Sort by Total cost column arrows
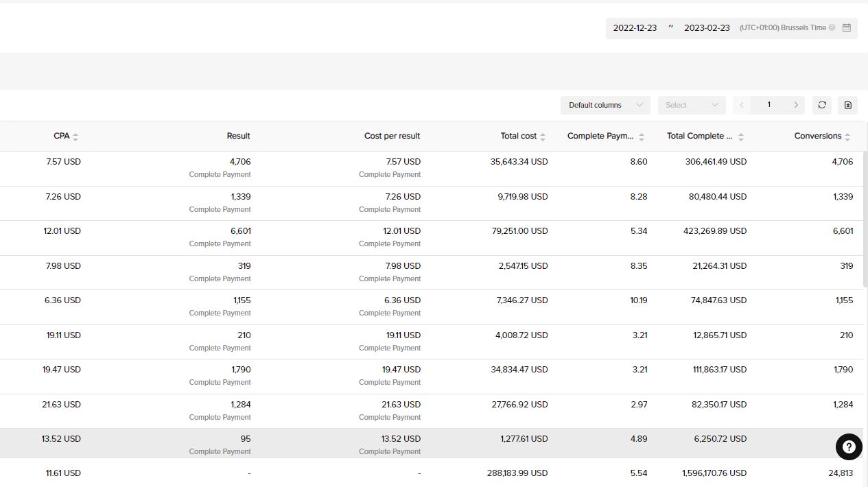 tap(543, 136)
